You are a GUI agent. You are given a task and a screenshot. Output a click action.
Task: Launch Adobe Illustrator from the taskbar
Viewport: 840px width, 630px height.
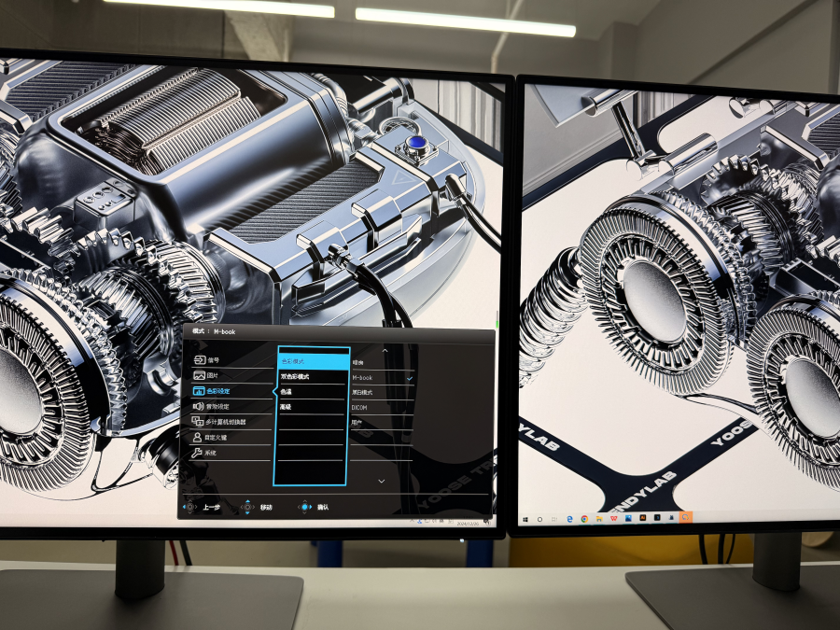(x=643, y=517)
